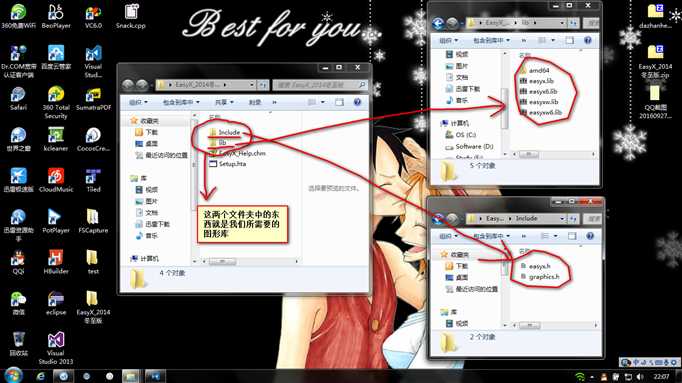The height and width of the screenshot is (383, 682).
Task: Click the clock showing 22:07
Action: (662, 376)
